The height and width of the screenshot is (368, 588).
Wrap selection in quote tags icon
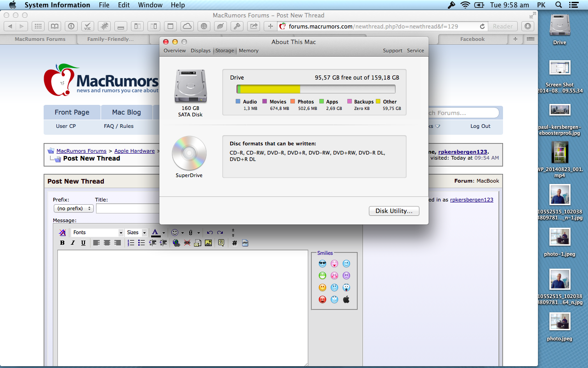click(221, 243)
